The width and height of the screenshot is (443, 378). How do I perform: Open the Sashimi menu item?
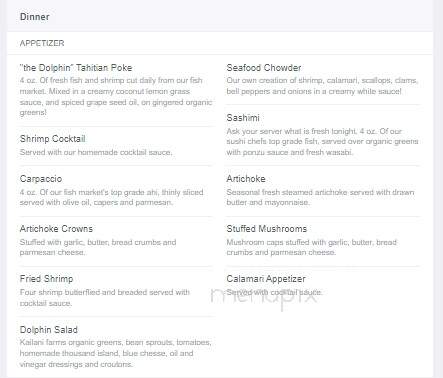[243, 118]
